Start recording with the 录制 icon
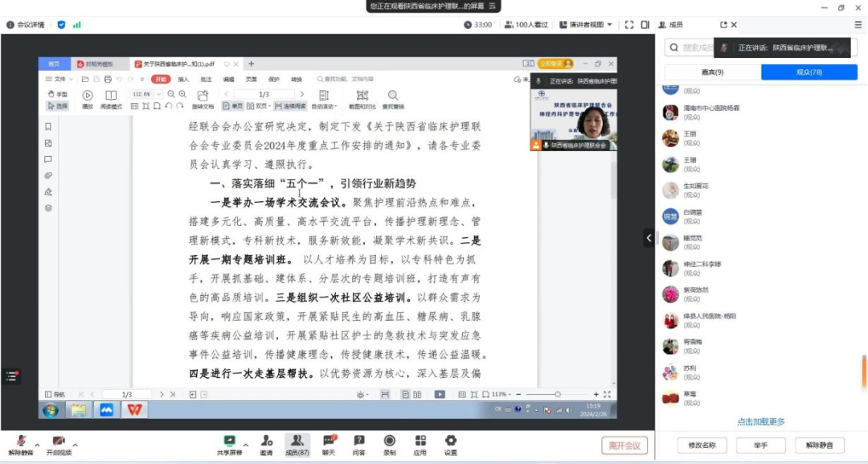Screen dimensions: 868x464 (390, 445)
